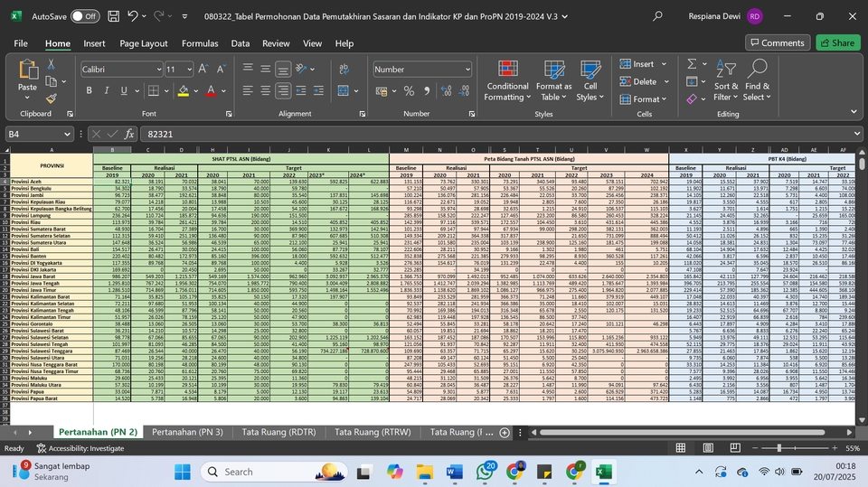Apply italic formatting to the selected cell
The height and width of the screenshot is (487, 868).
tap(107, 90)
